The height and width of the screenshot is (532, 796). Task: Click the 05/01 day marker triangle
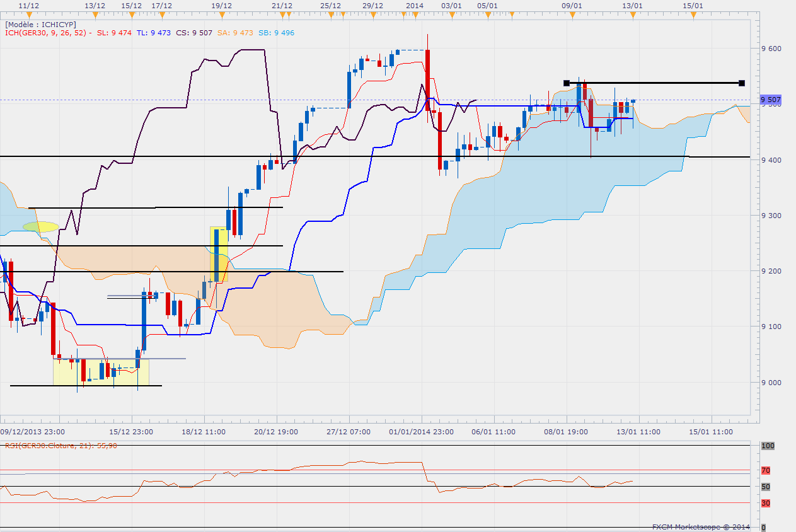(x=488, y=14)
